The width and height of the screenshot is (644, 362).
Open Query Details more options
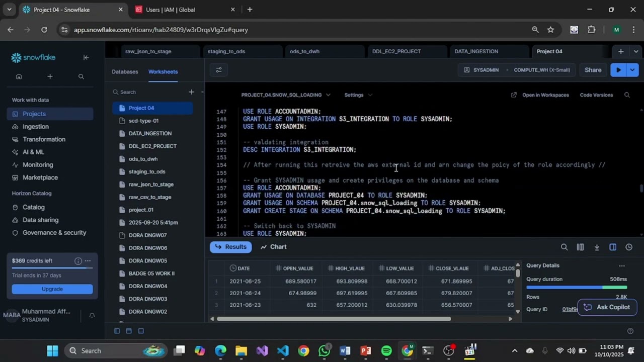622,265
